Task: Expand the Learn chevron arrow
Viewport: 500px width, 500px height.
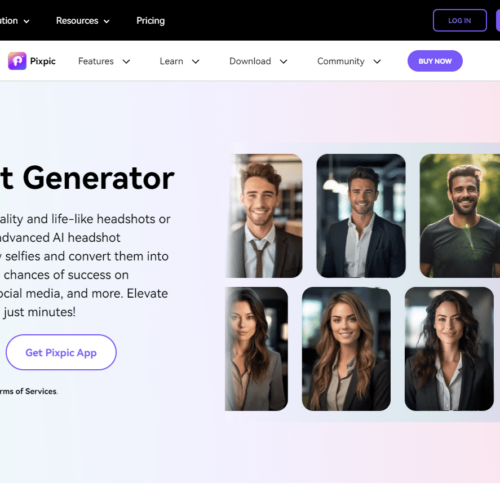Action: click(196, 62)
